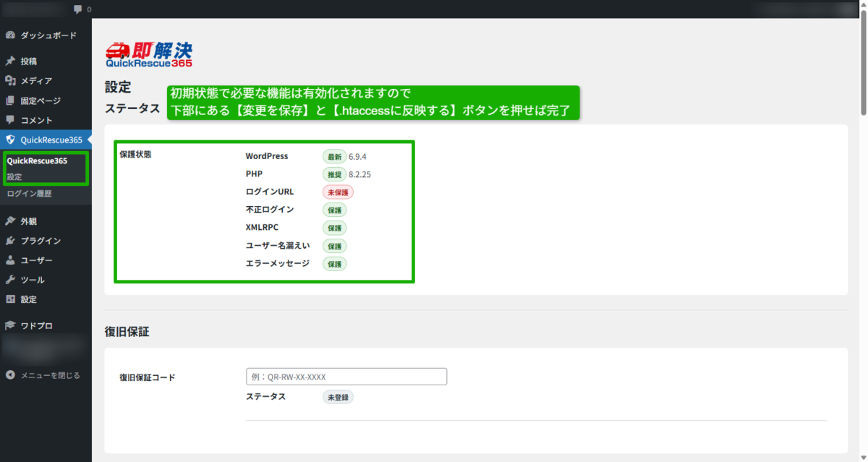This screenshot has width=868, height=462.
Task: Open the QuickRescue365 top submenu link
Action: point(37,161)
